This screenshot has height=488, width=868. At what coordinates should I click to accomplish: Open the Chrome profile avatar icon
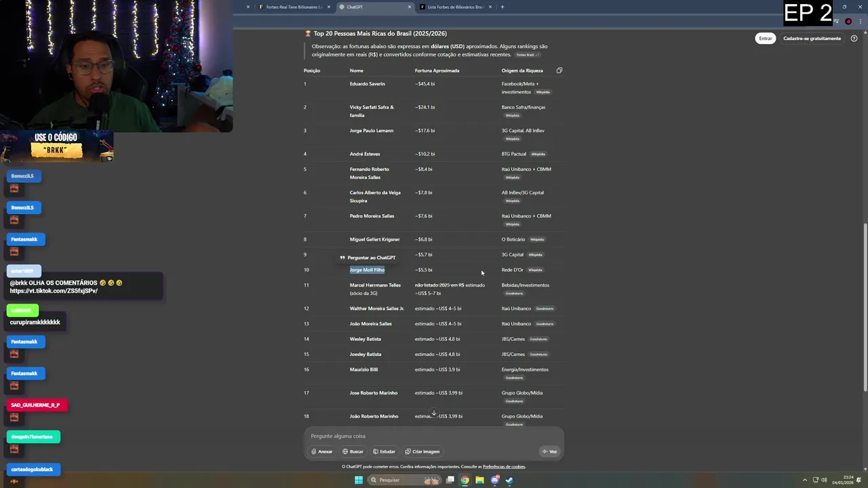click(x=848, y=22)
